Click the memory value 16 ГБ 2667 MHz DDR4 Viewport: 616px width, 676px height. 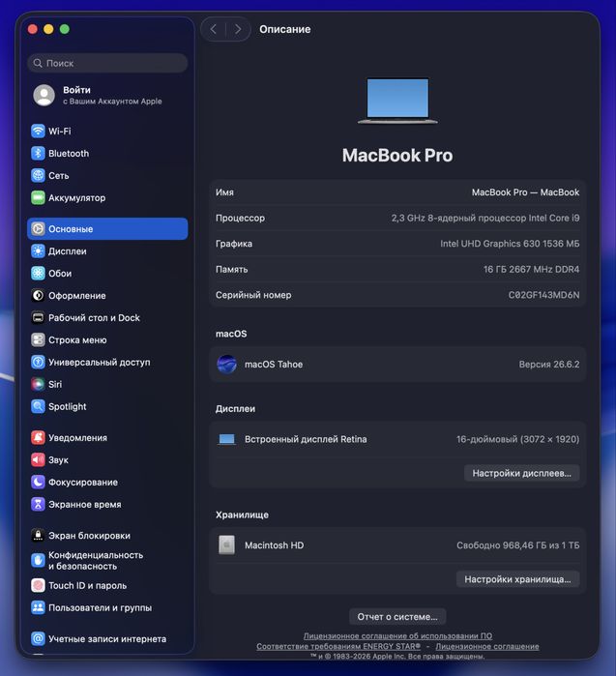click(x=532, y=270)
